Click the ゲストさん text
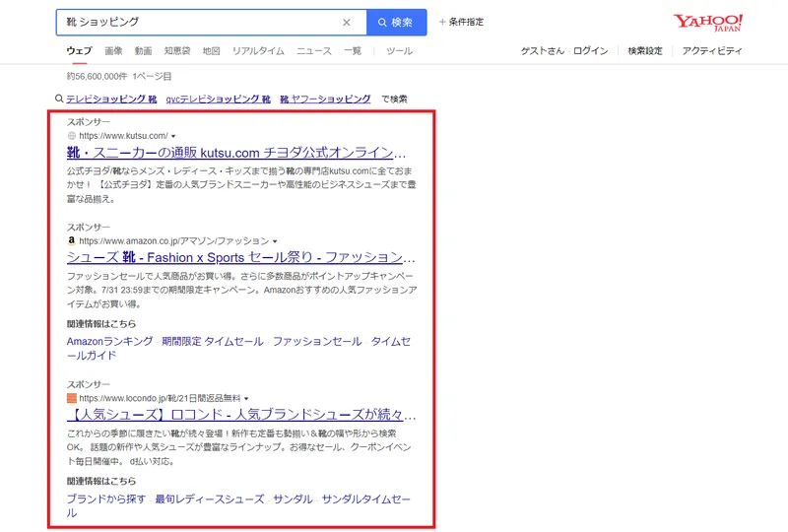 click(x=543, y=51)
